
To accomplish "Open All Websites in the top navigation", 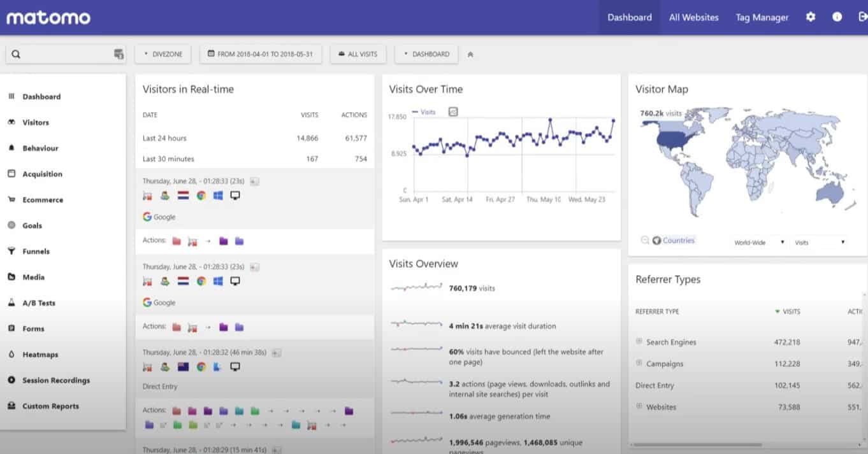I will [x=694, y=17].
